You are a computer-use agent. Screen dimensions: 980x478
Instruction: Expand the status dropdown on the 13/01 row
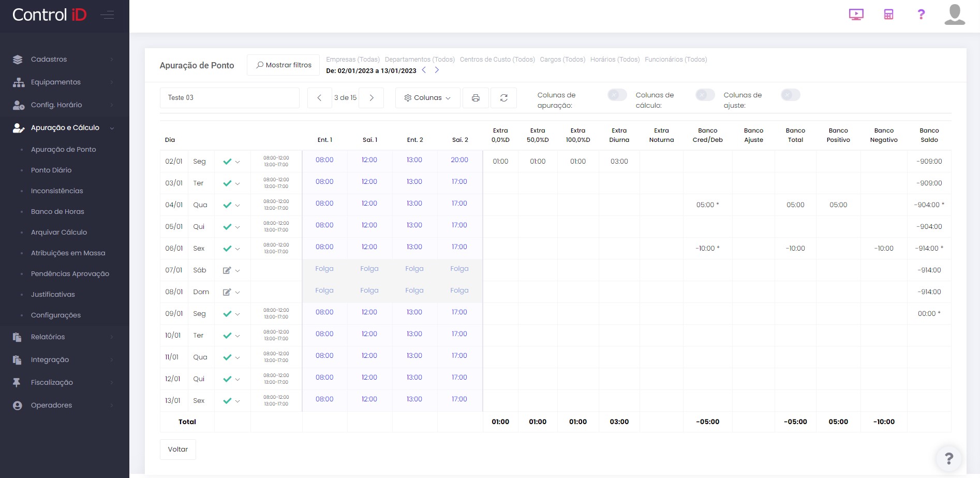point(237,401)
